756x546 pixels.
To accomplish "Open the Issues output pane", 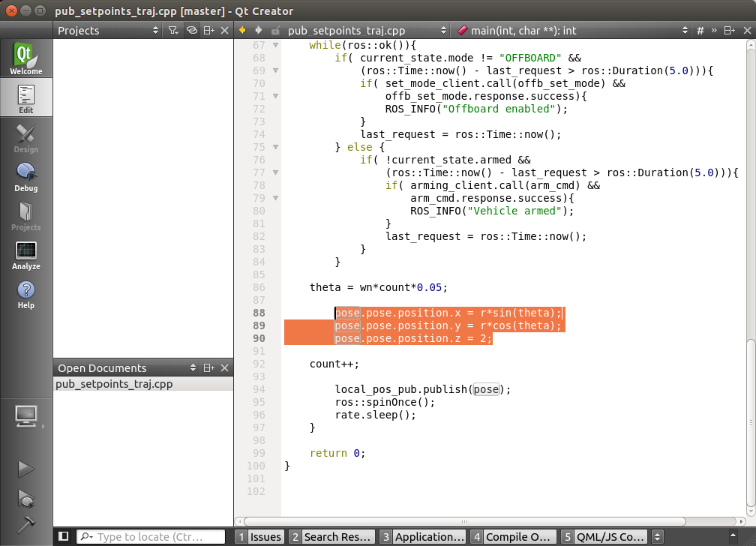I will [x=259, y=536].
